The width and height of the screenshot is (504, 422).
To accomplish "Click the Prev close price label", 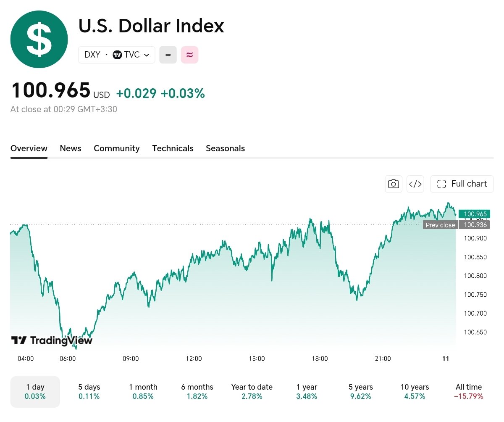I will pos(440,225).
